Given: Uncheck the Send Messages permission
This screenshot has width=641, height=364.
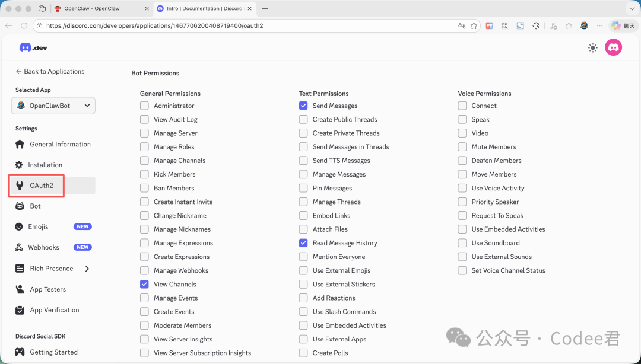Looking at the screenshot, I should tap(303, 106).
